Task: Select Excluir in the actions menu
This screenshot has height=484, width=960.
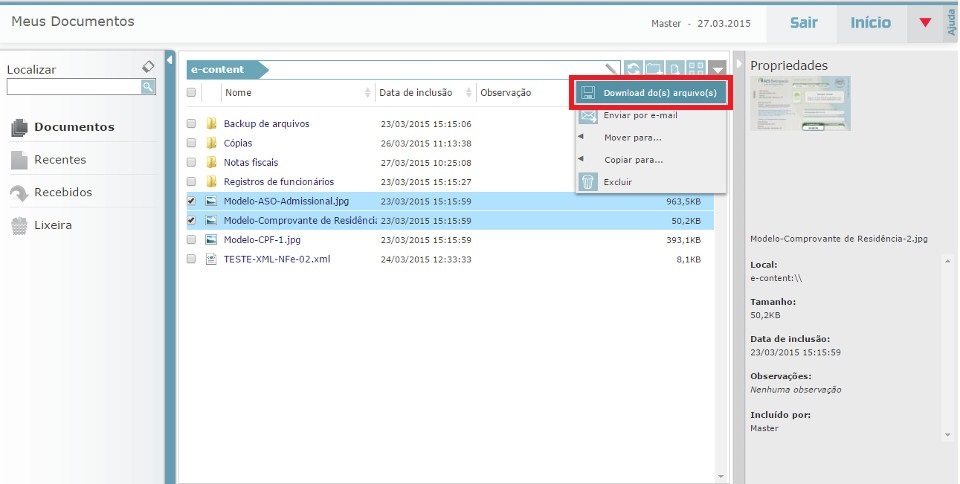Action: pos(618,182)
